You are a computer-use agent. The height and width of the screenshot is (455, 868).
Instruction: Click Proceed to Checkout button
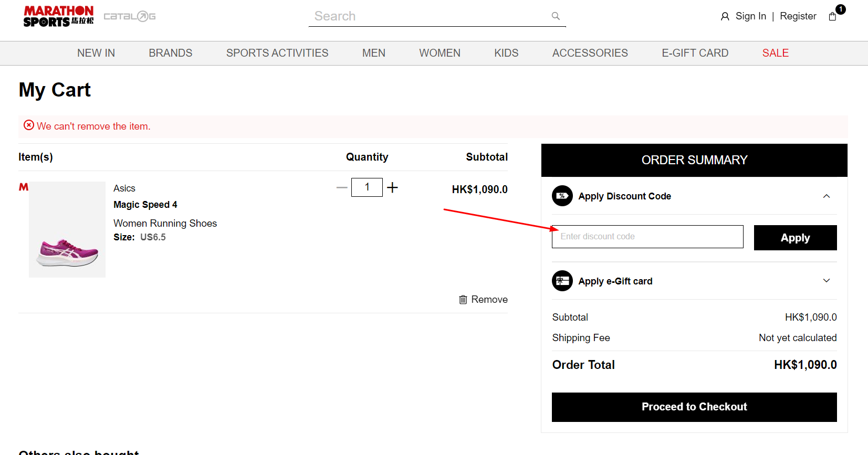tap(694, 407)
